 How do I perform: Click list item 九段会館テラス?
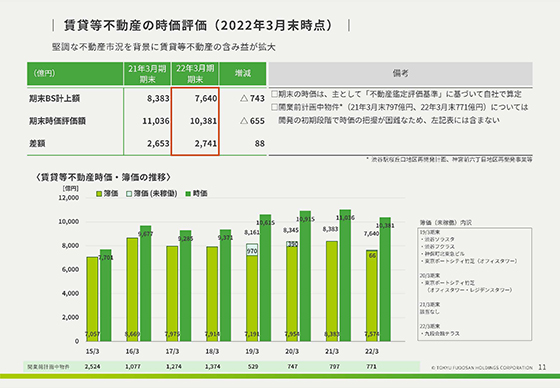[x=440, y=334]
